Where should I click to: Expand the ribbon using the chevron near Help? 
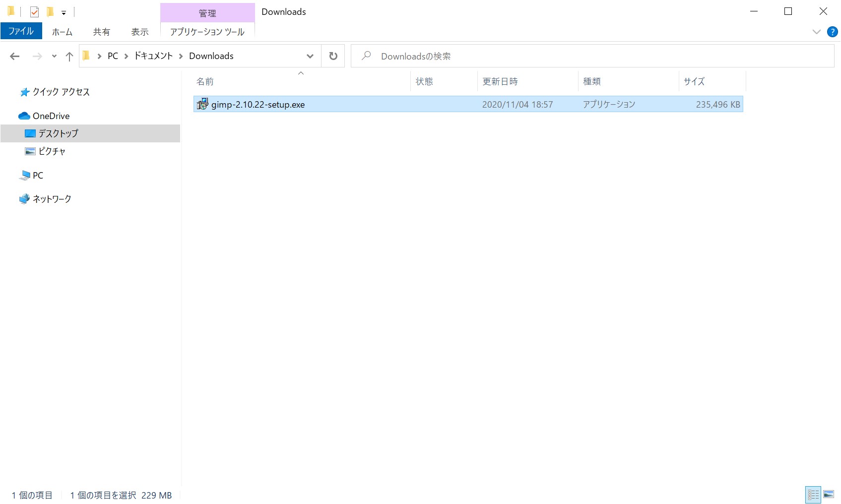816,31
